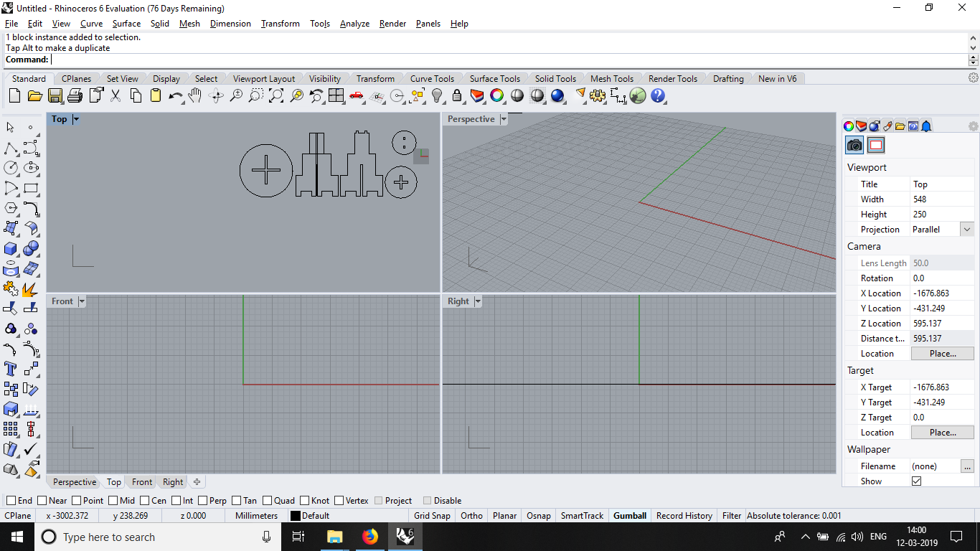980x551 pixels.
Task: Switch to the Front viewport tab at bottom
Action: 142,482
